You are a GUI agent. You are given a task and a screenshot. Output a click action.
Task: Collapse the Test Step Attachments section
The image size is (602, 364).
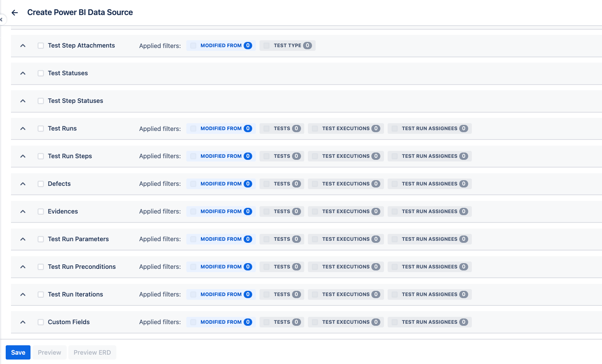[x=22, y=46]
